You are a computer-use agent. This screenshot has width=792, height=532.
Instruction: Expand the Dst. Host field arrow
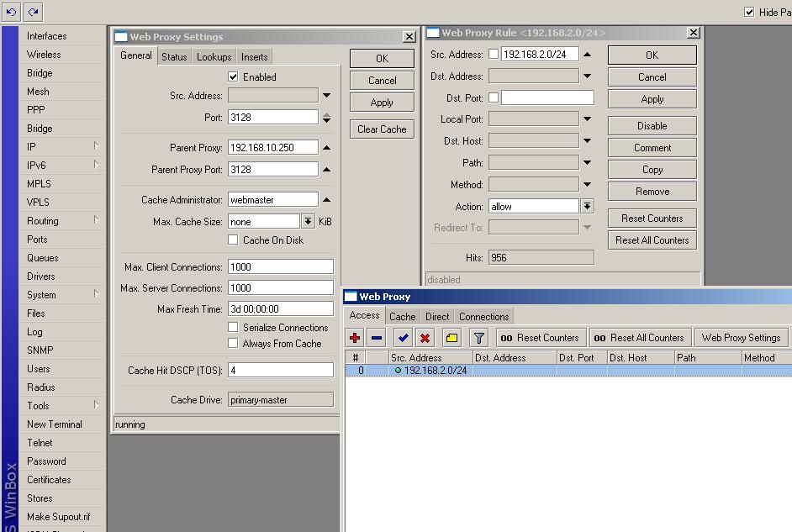coord(587,141)
